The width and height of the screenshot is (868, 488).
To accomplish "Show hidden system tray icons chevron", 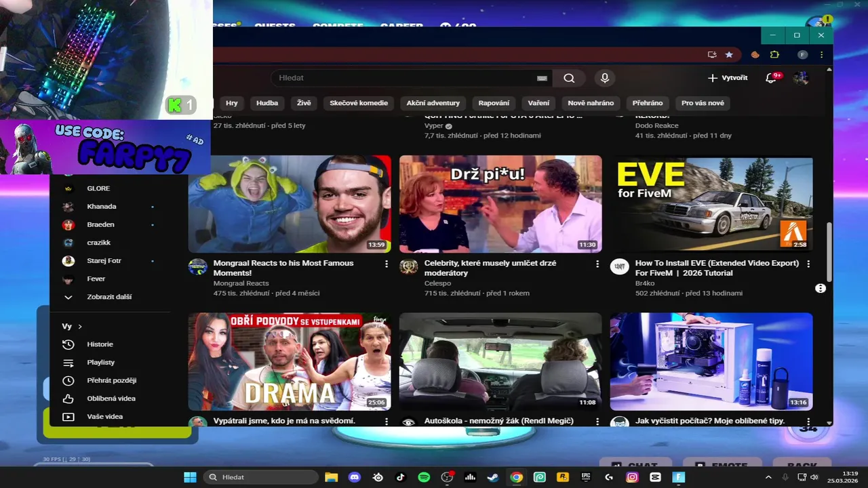I will click(768, 477).
